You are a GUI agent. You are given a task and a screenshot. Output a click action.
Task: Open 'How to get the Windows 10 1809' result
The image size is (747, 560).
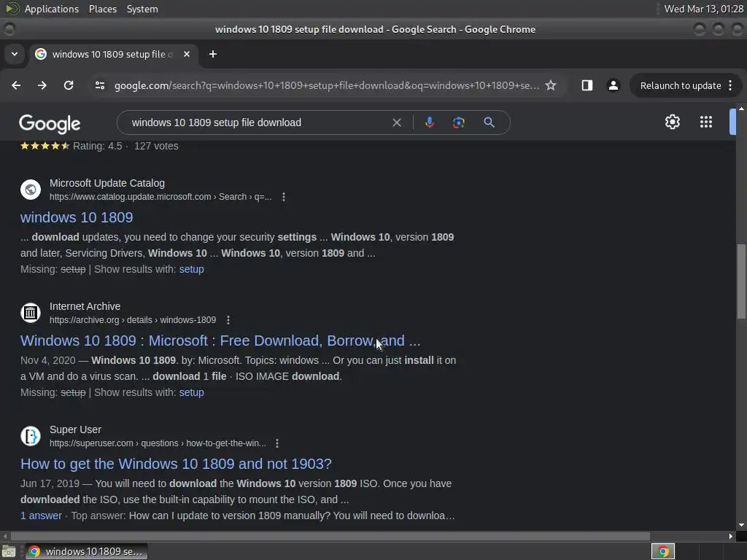[x=176, y=464]
